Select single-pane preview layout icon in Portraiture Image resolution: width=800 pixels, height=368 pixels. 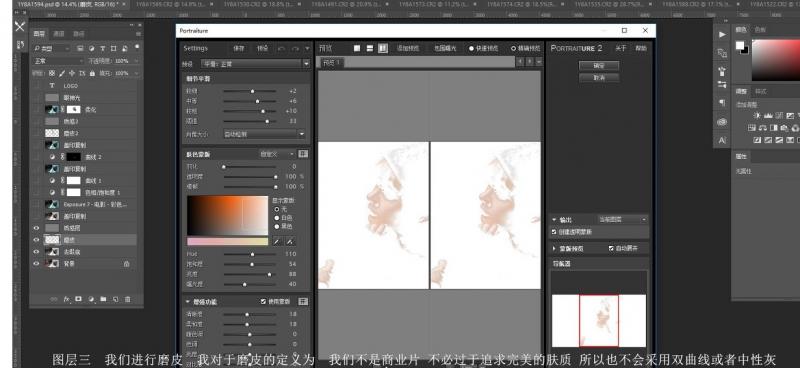[x=357, y=48]
